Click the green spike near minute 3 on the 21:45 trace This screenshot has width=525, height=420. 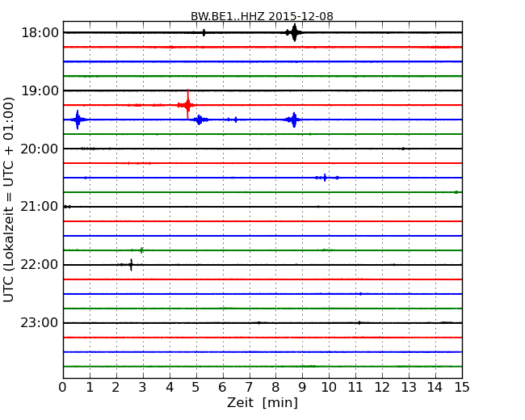[x=141, y=250]
